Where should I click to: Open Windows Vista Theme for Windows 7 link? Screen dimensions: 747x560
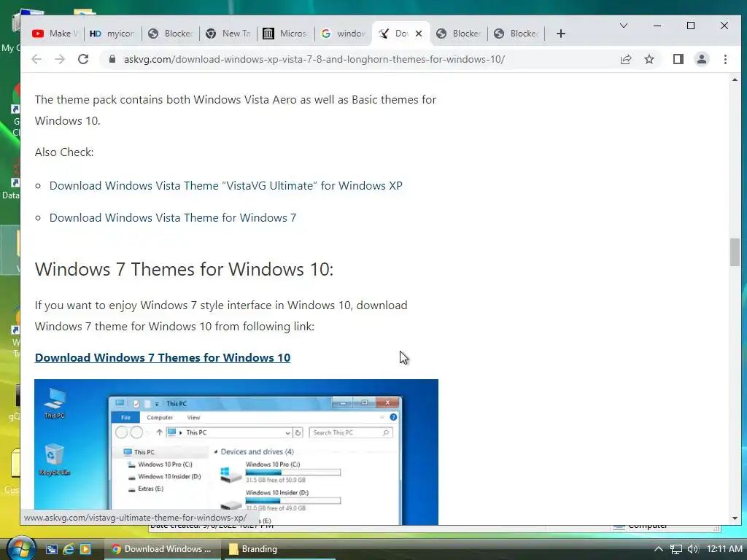click(172, 217)
